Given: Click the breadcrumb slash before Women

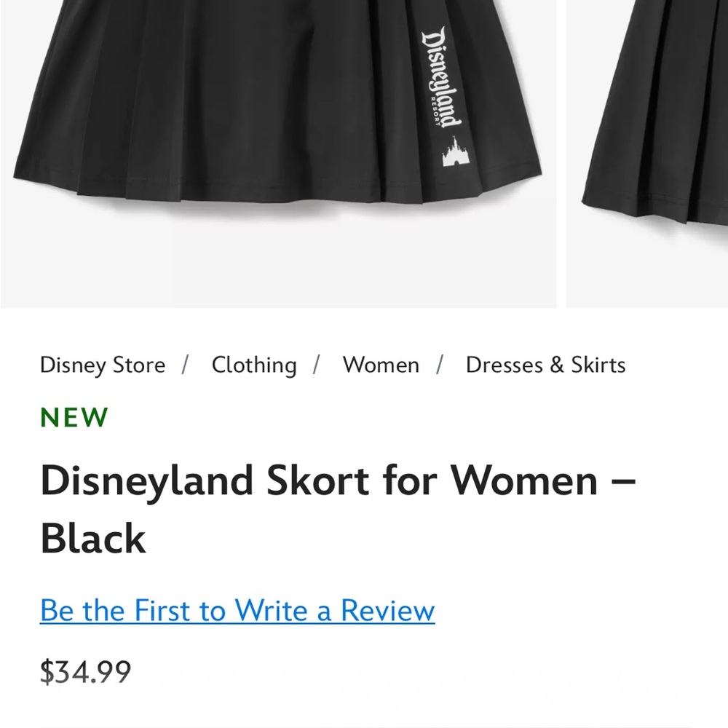Looking at the screenshot, I should [x=318, y=365].
